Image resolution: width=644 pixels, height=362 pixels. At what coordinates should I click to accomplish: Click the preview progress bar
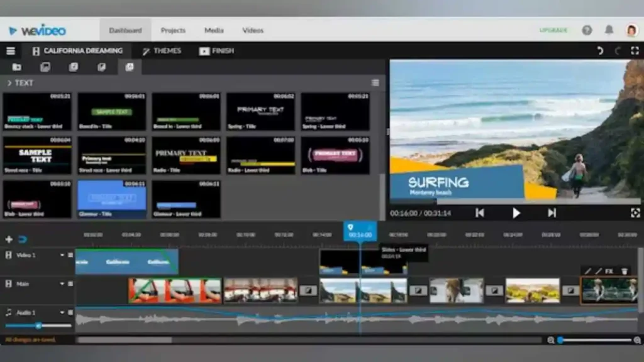tap(514, 201)
